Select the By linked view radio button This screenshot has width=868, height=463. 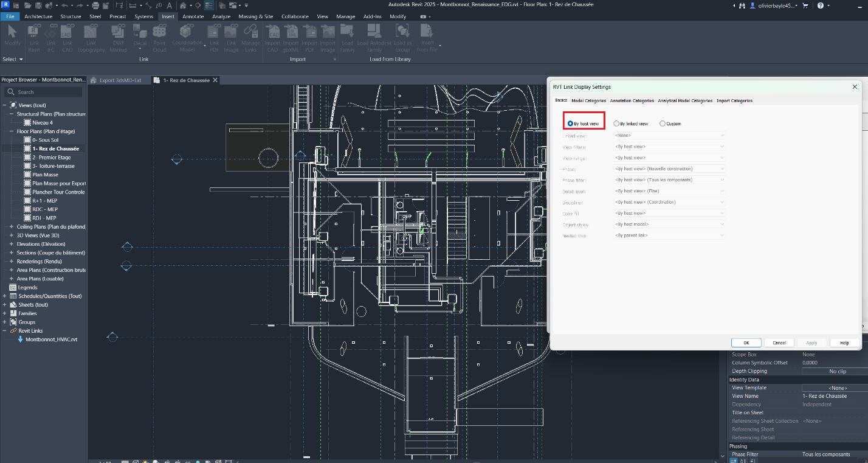tap(616, 123)
